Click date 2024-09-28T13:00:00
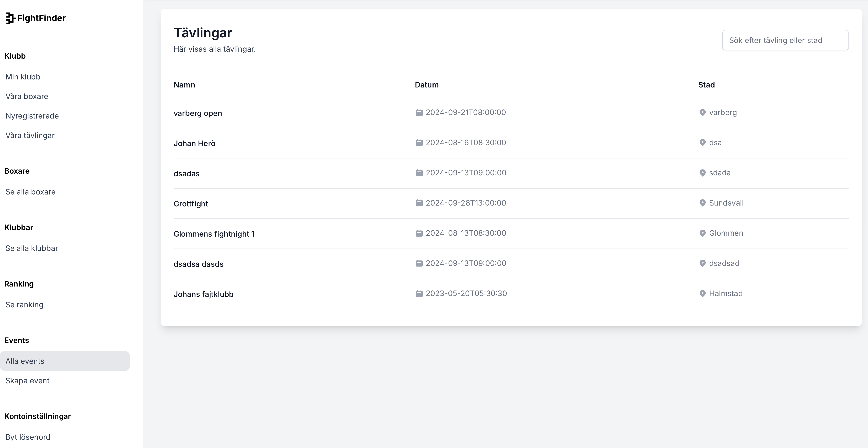The width and height of the screenshot is (868, 448). coord(466,203)
